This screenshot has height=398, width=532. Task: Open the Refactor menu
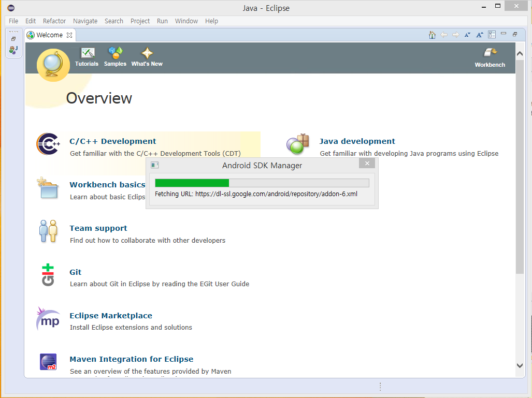pos(54,21)
